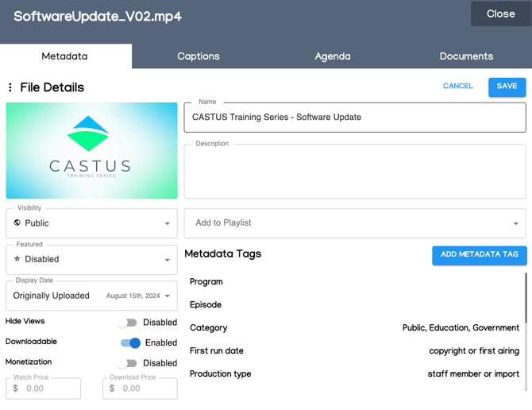Click the Watch Price input field
Screen dimensions: 532x410
(x=49, y=389)
